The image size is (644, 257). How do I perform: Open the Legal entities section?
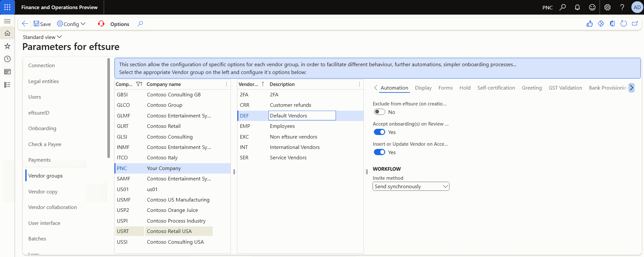[x=43, y=81]
